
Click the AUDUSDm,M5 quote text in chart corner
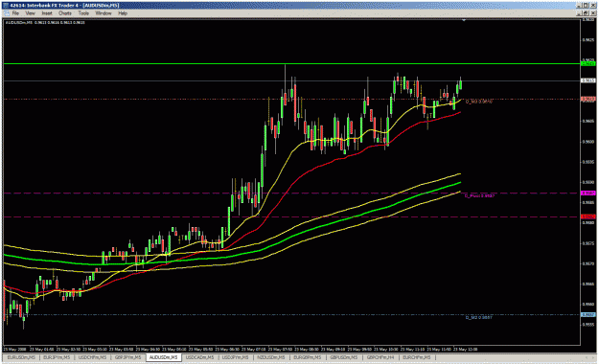(45, 23)
